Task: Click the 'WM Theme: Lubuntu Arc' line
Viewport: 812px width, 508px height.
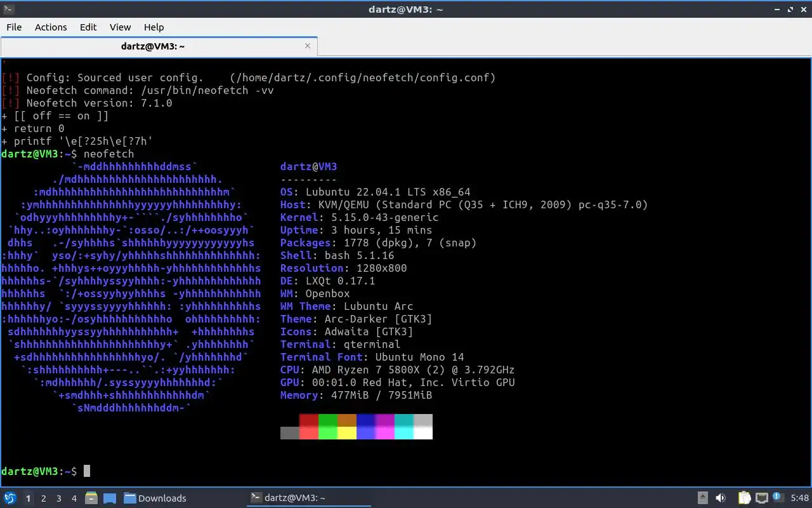Action: (347, 306)
